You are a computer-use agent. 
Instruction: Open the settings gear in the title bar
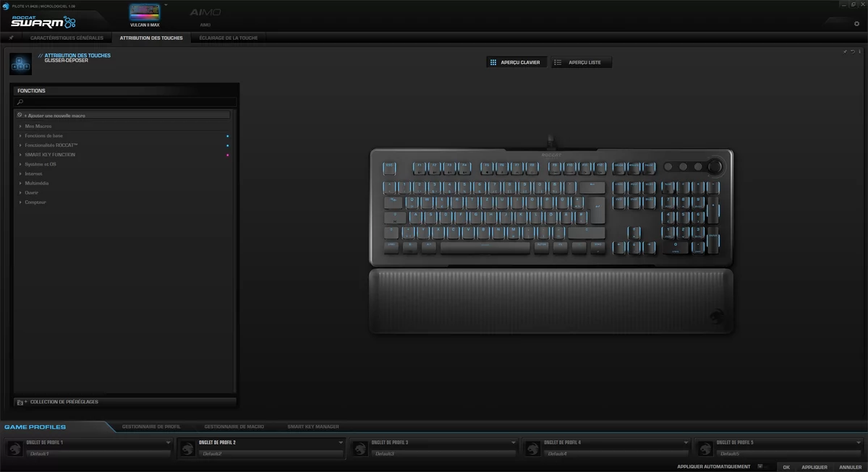click(857, 24)
